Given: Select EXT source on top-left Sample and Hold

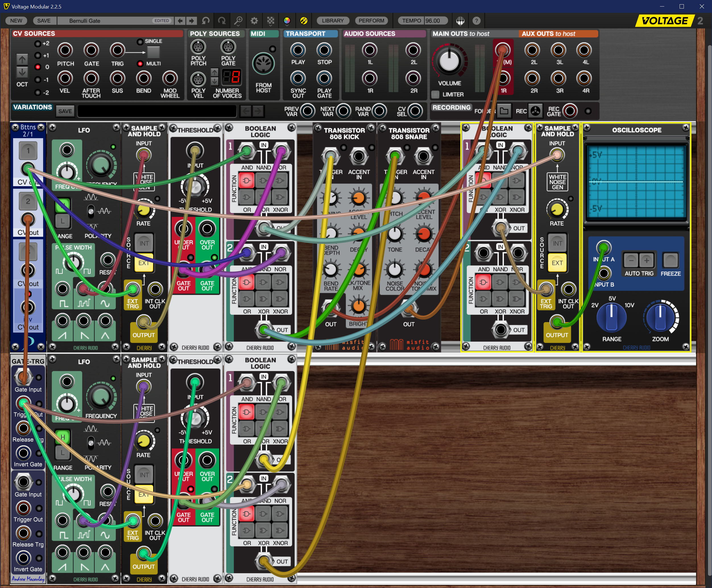Looking at the screenshot, I should click(144, 263).
